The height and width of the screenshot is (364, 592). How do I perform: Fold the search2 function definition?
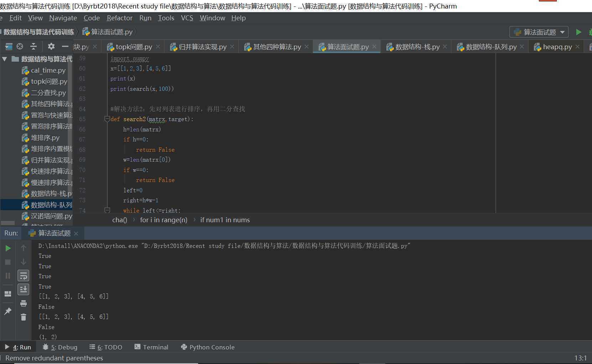(107, 119)
